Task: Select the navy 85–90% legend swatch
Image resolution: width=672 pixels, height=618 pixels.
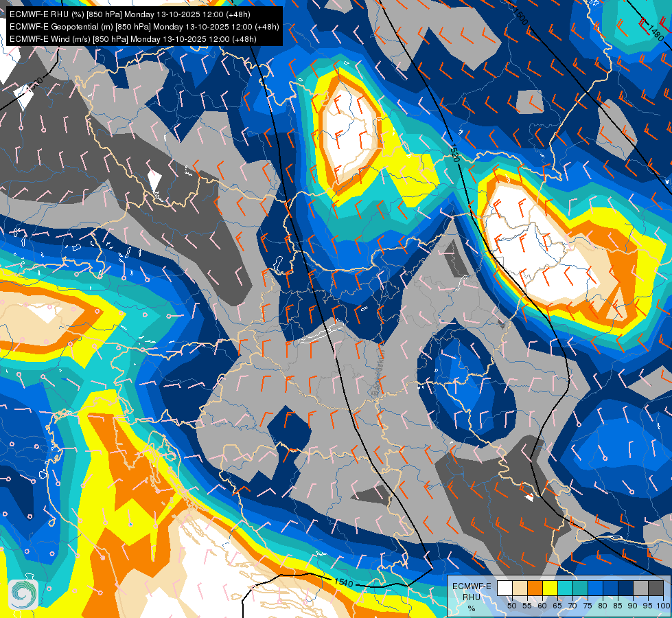Action: tap(626, 588)
